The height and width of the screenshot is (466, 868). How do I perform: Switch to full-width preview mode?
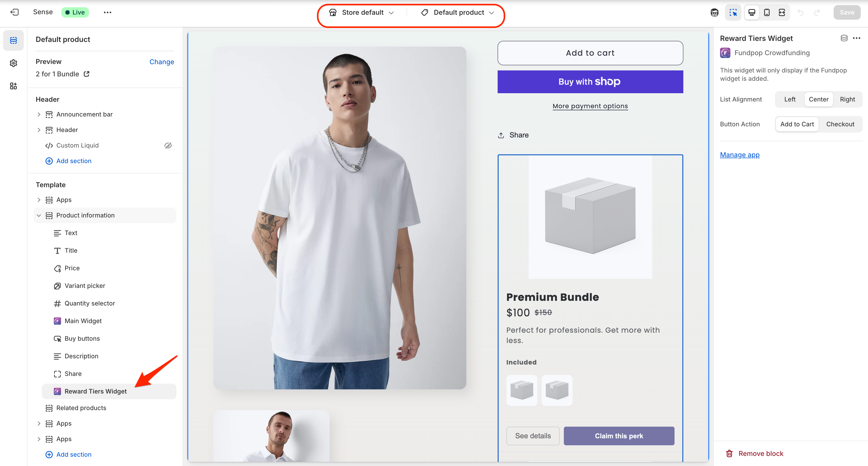point(782,12)
